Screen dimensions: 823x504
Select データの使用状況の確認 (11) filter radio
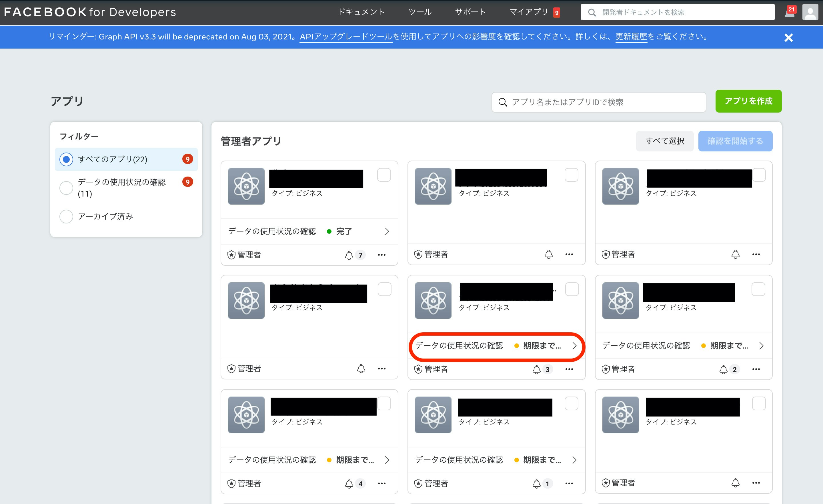tap(66, 188)
